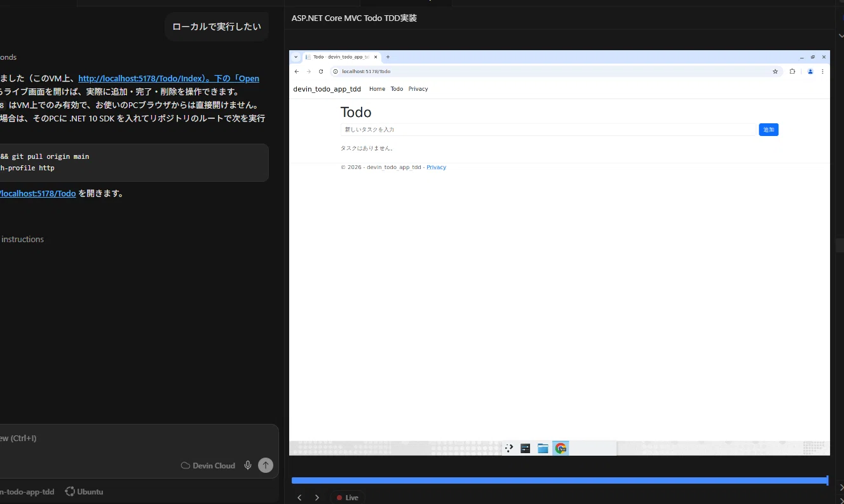Bookmark this page with the star icon
The height and width of the screenshot is (504, 844).
pyautogui.click(x=775, y=72)
